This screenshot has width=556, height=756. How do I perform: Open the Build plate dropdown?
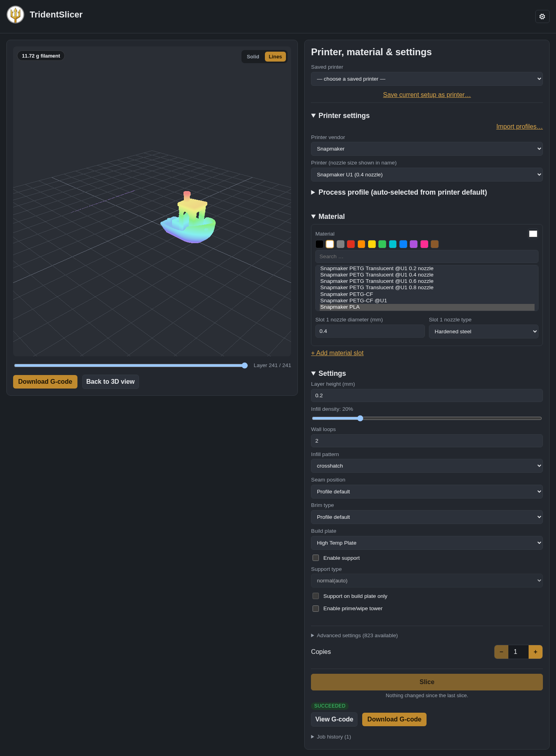tap(427, 543)
